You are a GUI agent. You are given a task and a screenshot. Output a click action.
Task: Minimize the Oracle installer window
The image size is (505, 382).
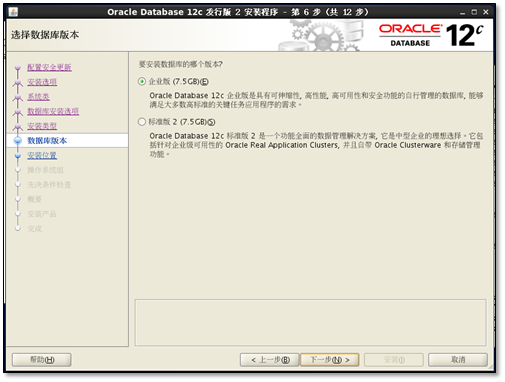tap(462, 12)
